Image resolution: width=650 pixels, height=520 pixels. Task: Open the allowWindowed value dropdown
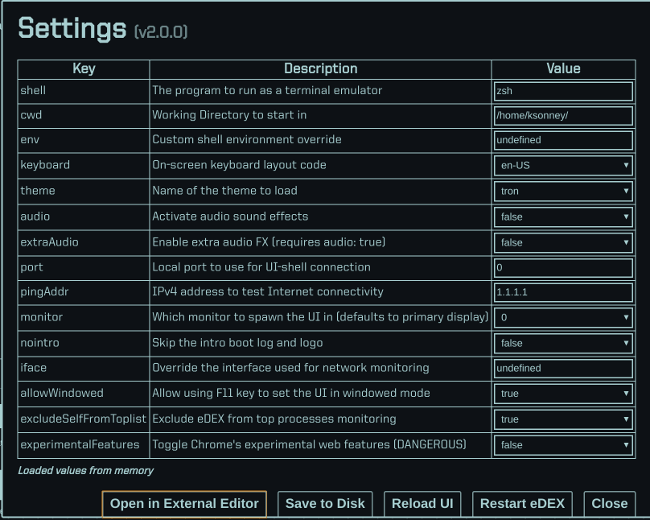(563, 394)
